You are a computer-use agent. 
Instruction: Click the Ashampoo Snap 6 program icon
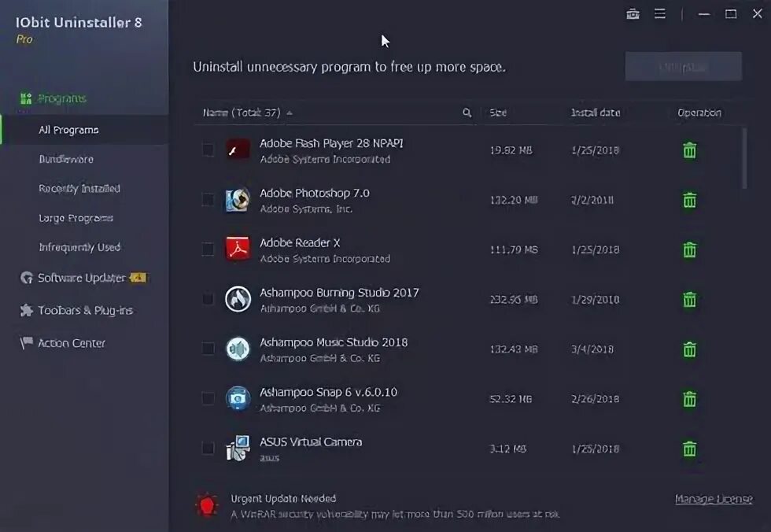[238, 398]
